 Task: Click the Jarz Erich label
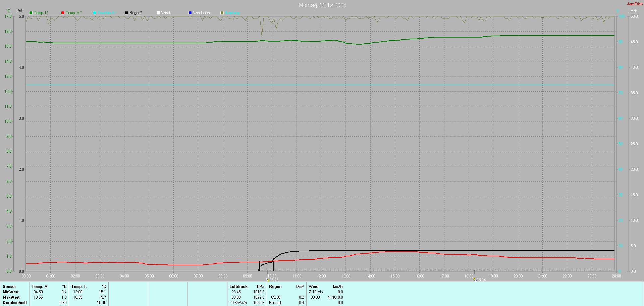tap(635, 4)
